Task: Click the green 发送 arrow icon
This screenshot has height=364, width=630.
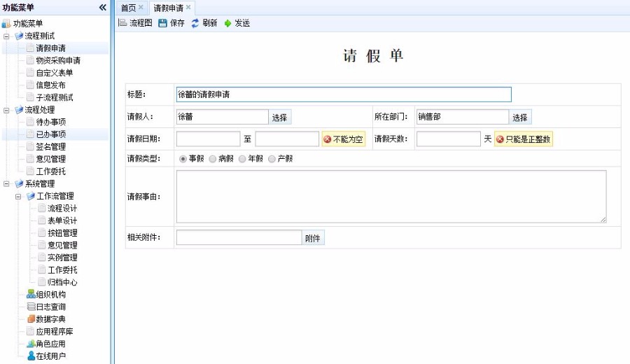Action: pos(227,23)
